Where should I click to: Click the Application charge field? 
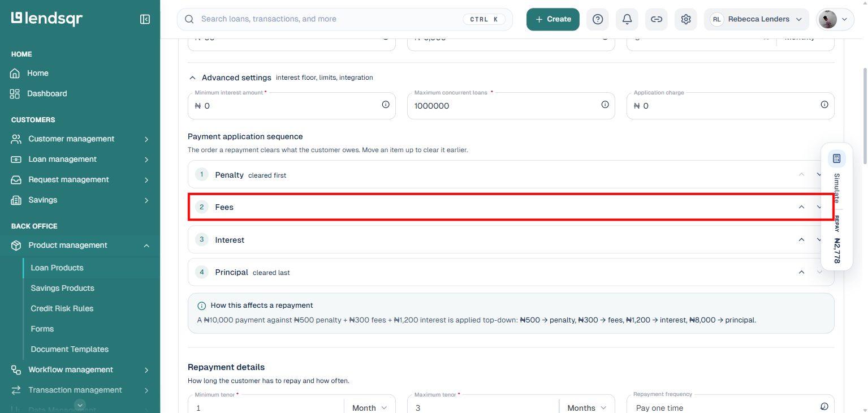[731, 106]
